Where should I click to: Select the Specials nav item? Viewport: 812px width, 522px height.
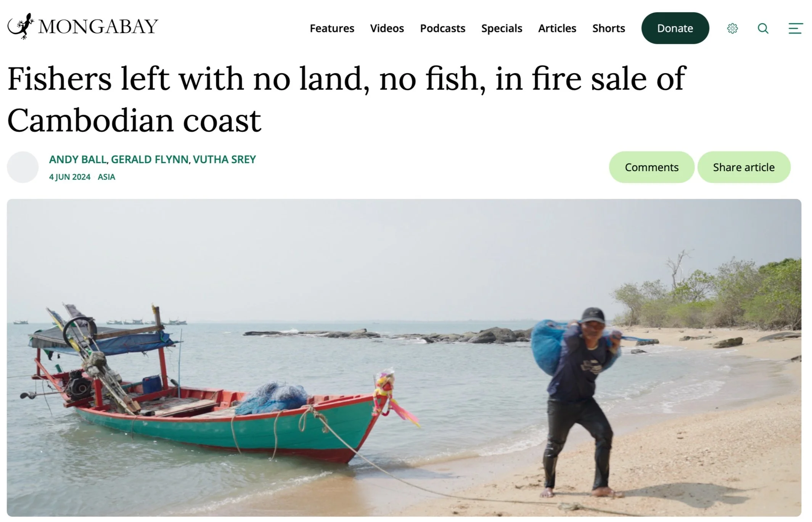click(x=502, y=28)
